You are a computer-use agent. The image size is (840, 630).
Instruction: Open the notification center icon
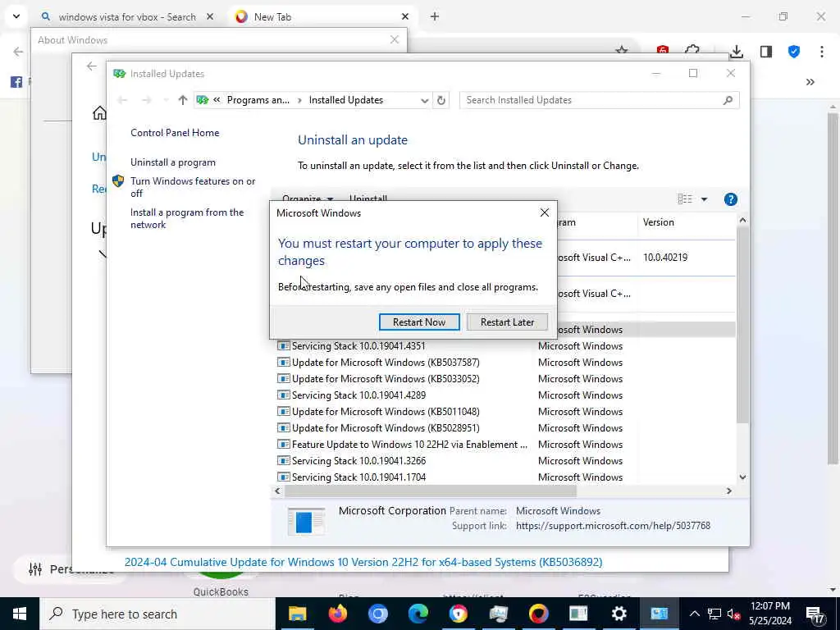(815, 614)
